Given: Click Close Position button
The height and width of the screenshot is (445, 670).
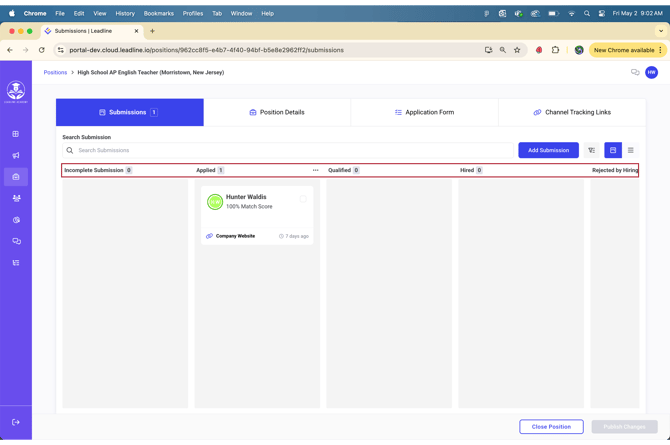Looking at the screenshot, I should click(551, 427).
